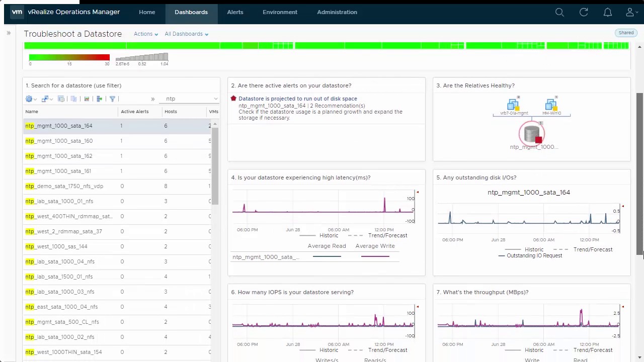Go to the Alerts tab
Screen dimensions: 644x362
[235, 12]
